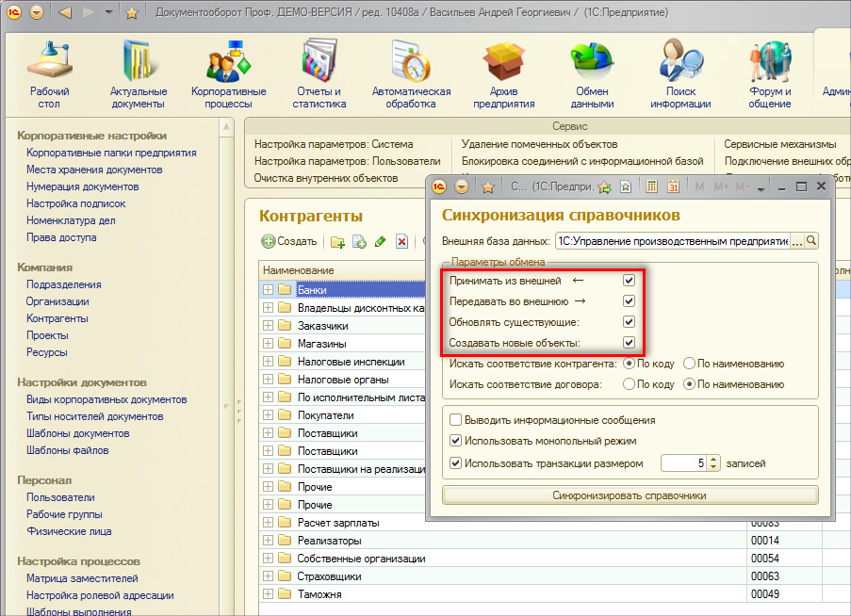This screenshot has height=616, width=851.
Task: Open calculator icon in dialog title bar
Action: [x=652, y=187]
